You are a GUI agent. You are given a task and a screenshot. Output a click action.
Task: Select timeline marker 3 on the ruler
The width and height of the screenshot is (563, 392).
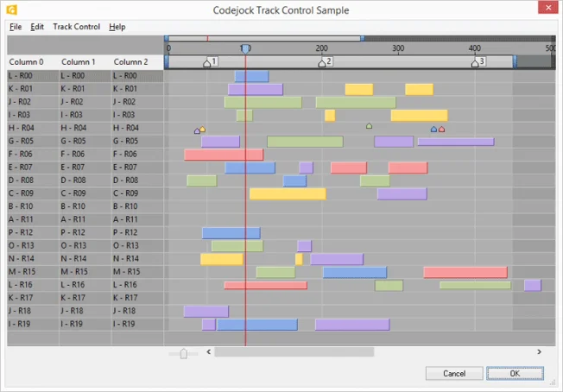[474, 63]
